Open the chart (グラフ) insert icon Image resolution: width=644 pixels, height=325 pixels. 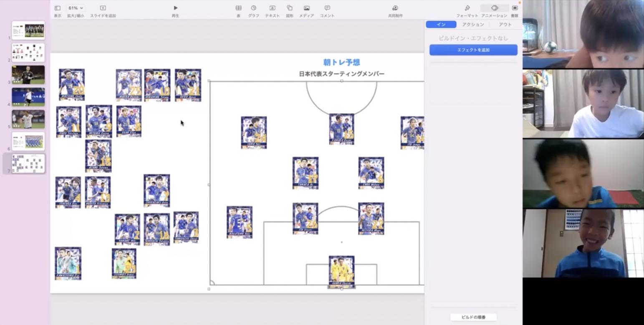[x=253, y=8]
